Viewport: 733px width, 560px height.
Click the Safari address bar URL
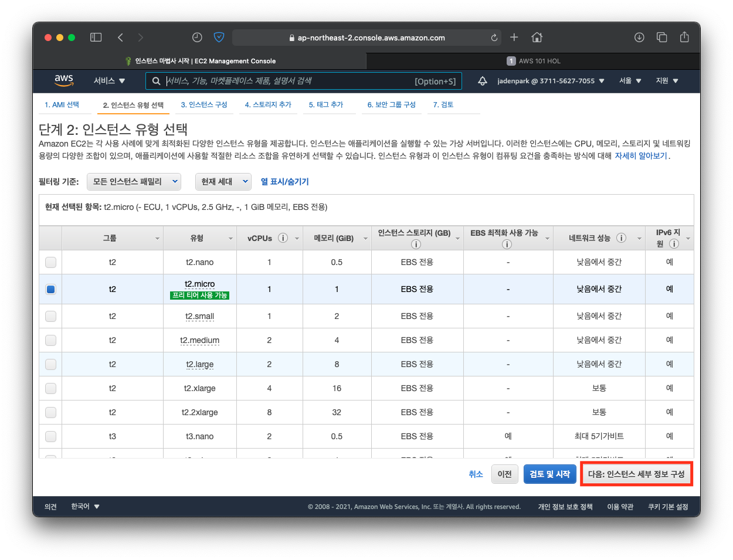pyautogui.click(x=371, y=38)
